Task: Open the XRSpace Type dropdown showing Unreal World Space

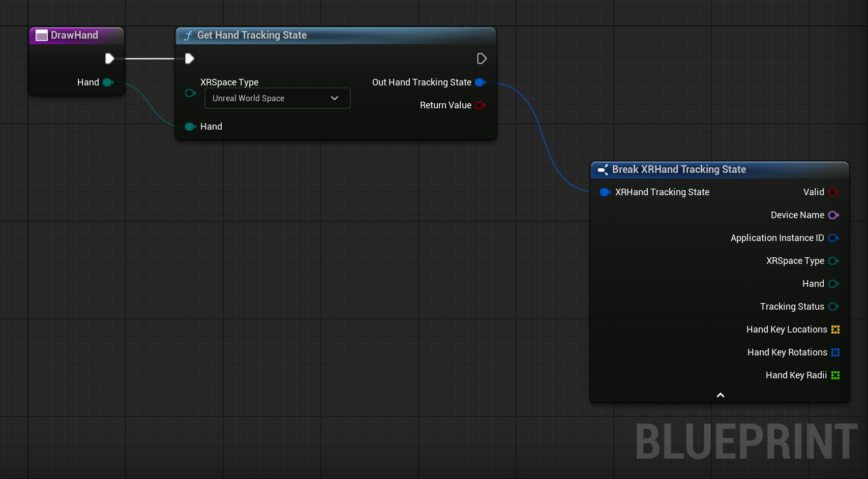Action: (x=277, y=98)
